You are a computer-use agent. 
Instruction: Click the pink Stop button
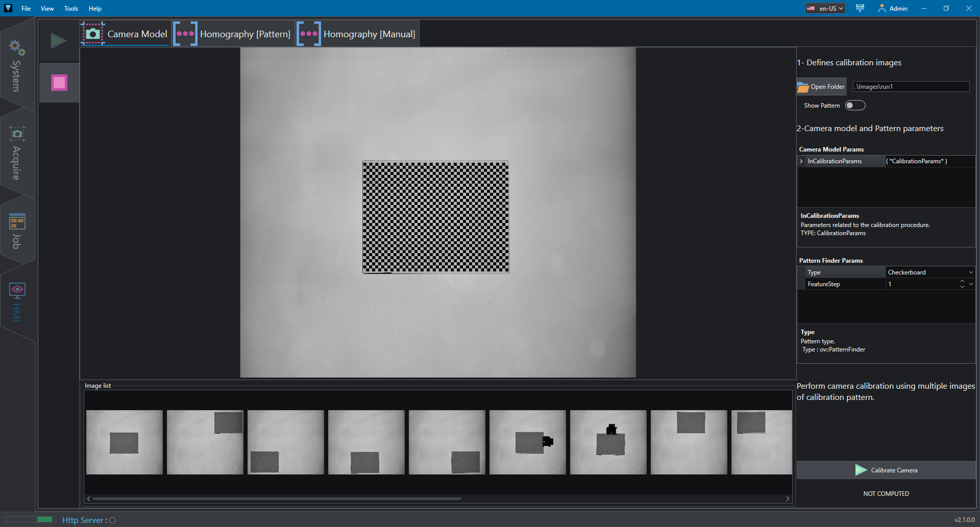(x=59, y=83)
